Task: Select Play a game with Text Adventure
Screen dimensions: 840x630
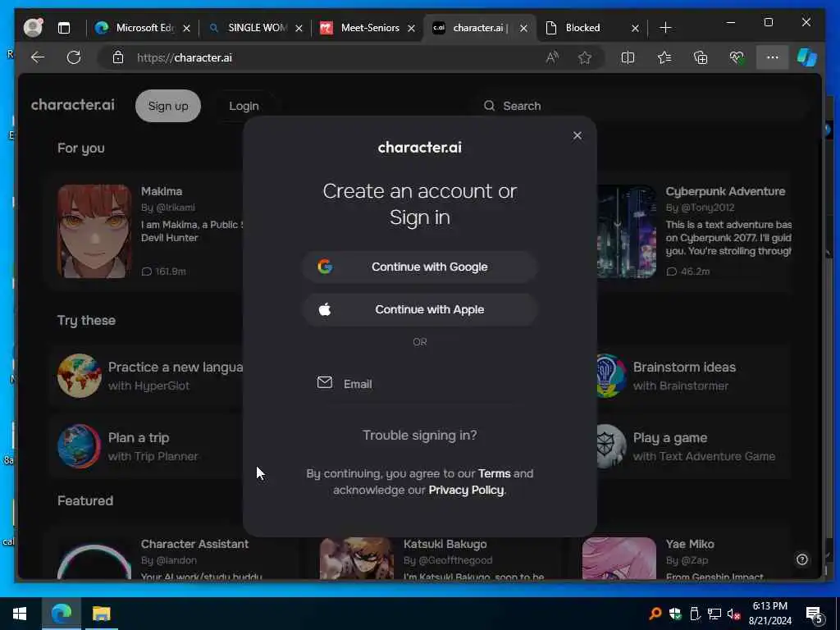Action: [692, 446]
